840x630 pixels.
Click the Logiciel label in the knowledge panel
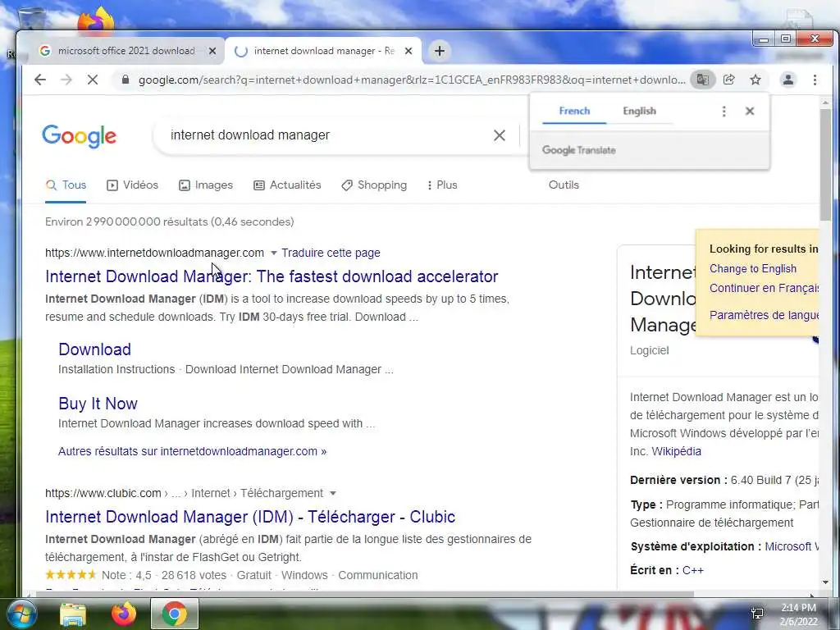click(x=650, y=350)
